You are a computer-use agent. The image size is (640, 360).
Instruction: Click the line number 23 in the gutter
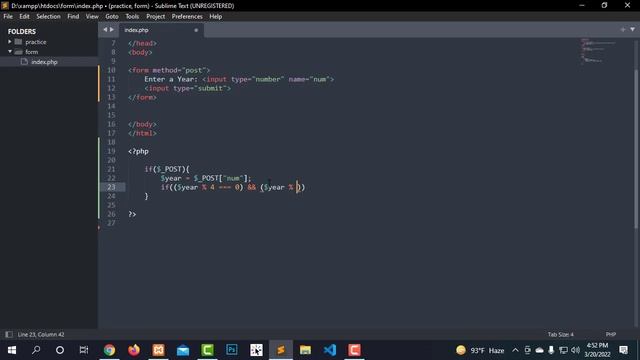(x=111, y=187)
